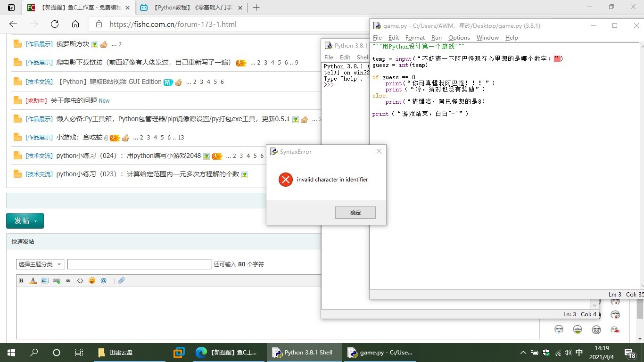Open the File menu in Python Shell window
Screen dimensions: 644x362
tap(329, 57)
